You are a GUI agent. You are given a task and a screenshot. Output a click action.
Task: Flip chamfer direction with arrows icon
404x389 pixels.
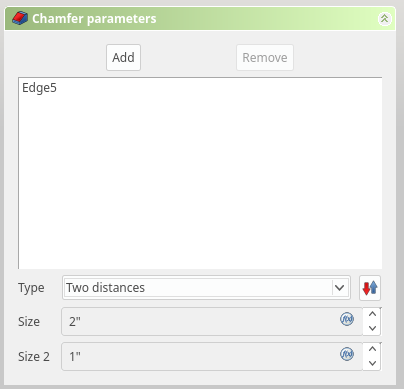click(370, 288)
